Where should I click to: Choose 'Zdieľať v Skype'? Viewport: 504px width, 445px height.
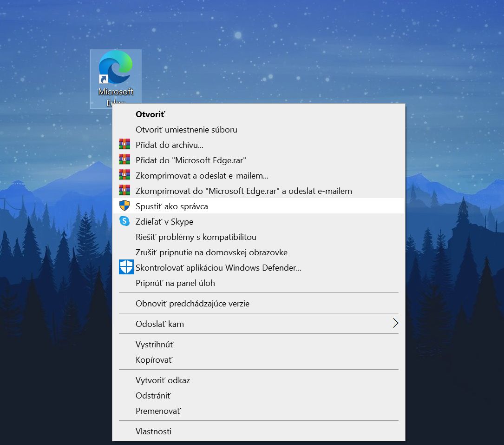[x=258, y=222]
